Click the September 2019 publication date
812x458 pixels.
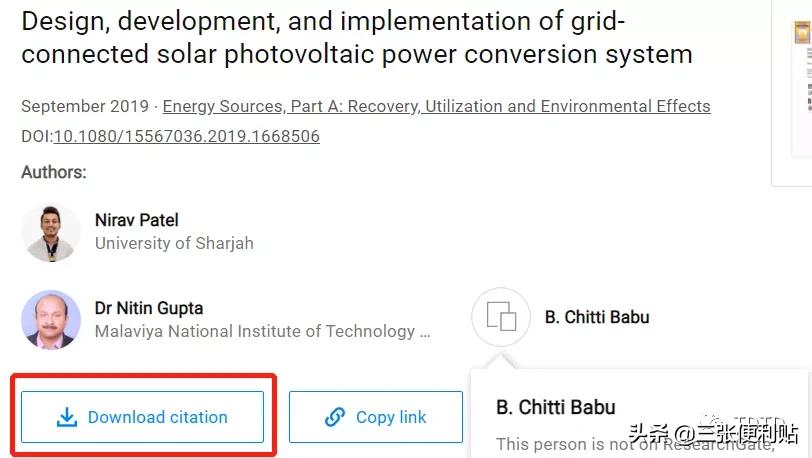pos(84,106)
